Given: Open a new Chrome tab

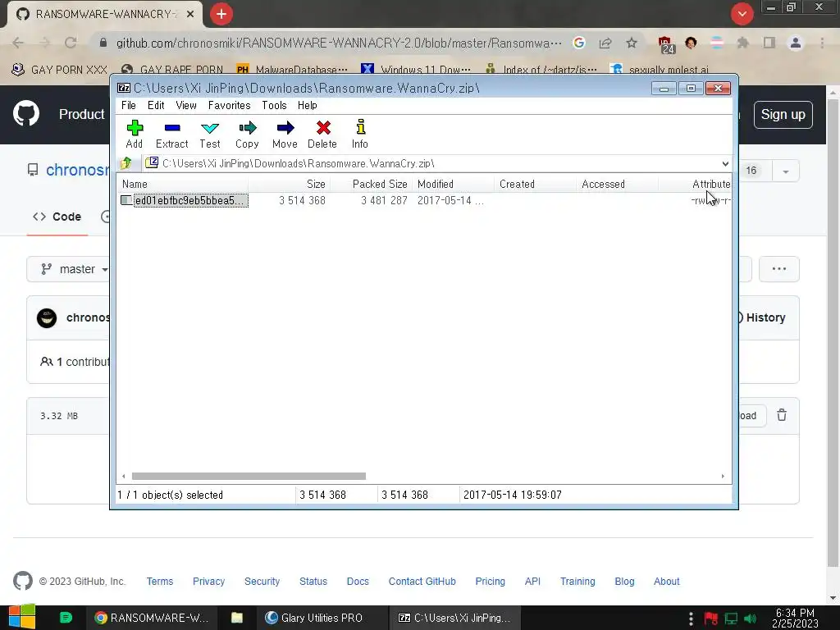Looking at the screenshot, I should point(221,14).
